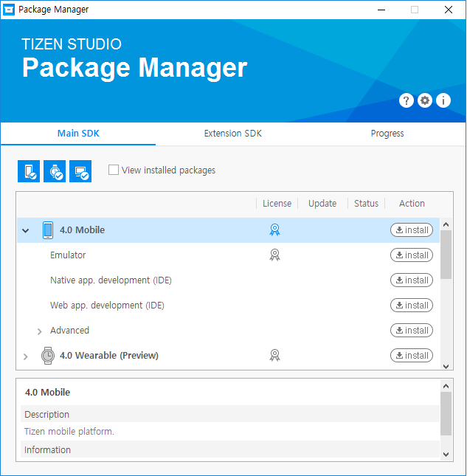Viewport: 467px width, 476px height.
Task: Open the Progress tab
Action: (x=387, y=134)
